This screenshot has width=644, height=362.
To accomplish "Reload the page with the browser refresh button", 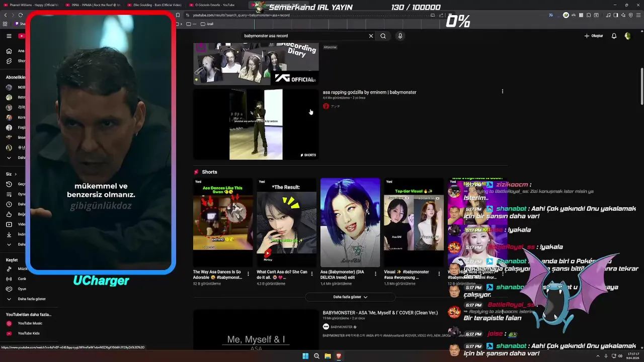I will pyautogui.click(x=21, y=15).
